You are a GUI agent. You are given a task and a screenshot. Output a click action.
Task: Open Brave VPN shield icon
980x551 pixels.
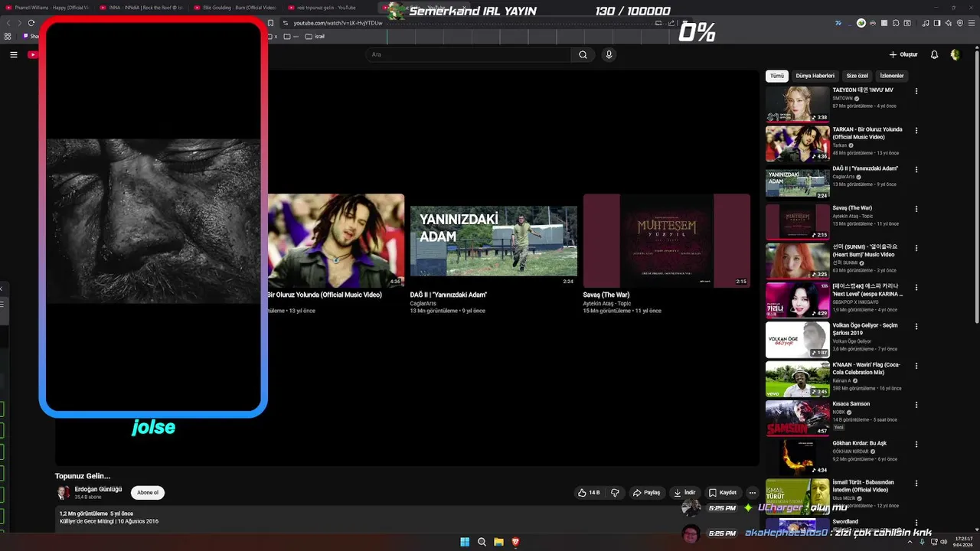(x=960, y=23)
